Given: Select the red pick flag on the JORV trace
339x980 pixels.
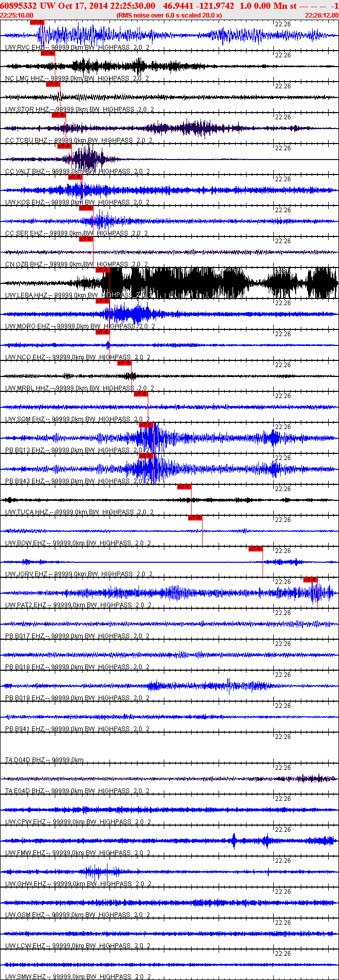Looking at the screenshot, I should point(256,549).
